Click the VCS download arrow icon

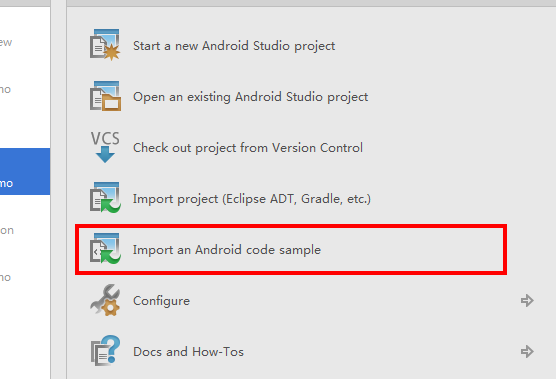[105, 147]
